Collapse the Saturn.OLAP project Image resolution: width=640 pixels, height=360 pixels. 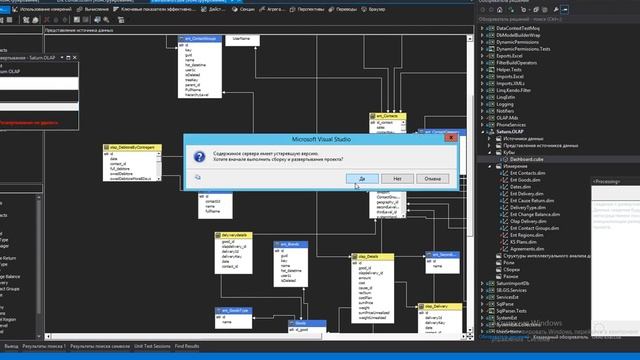click(x=482, y=132)
